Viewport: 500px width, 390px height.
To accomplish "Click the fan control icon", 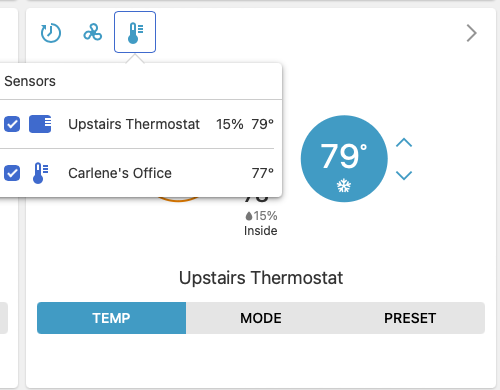I will coord(93,32).
